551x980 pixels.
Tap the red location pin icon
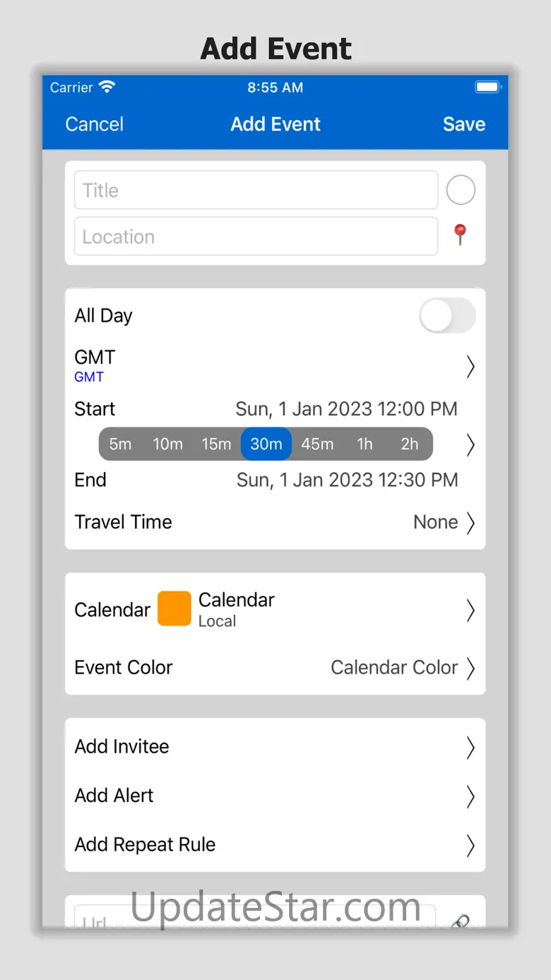click(460, 235)
